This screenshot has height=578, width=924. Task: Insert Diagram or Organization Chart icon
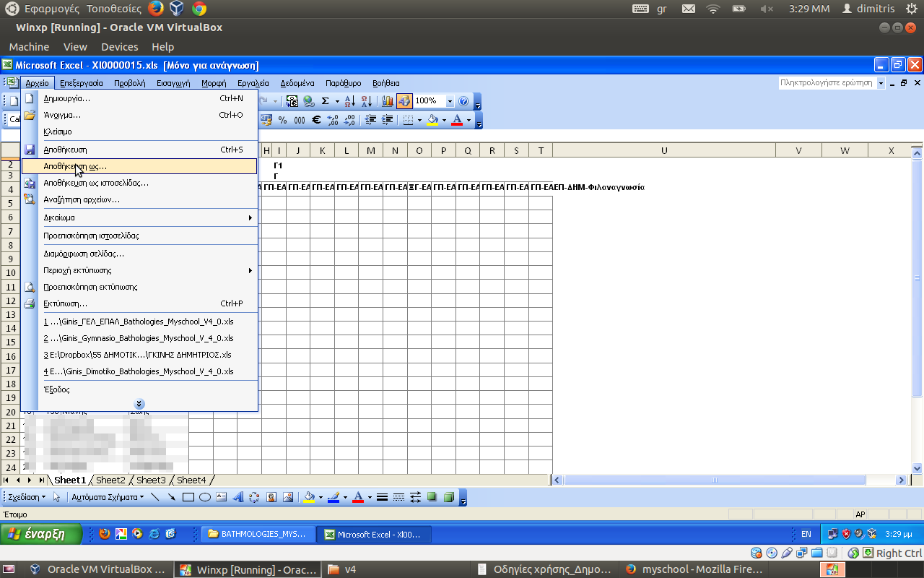[254, 497]
